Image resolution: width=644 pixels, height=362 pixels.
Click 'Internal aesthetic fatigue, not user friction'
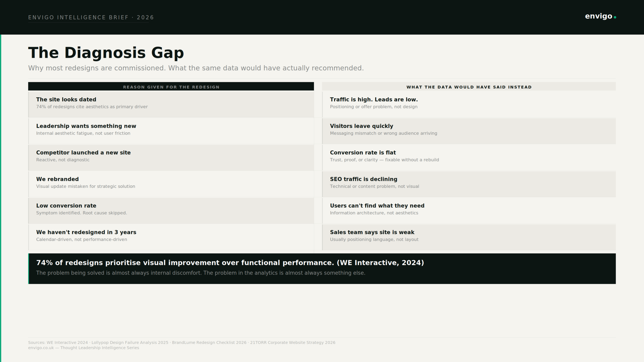click(x=83, y=133)
